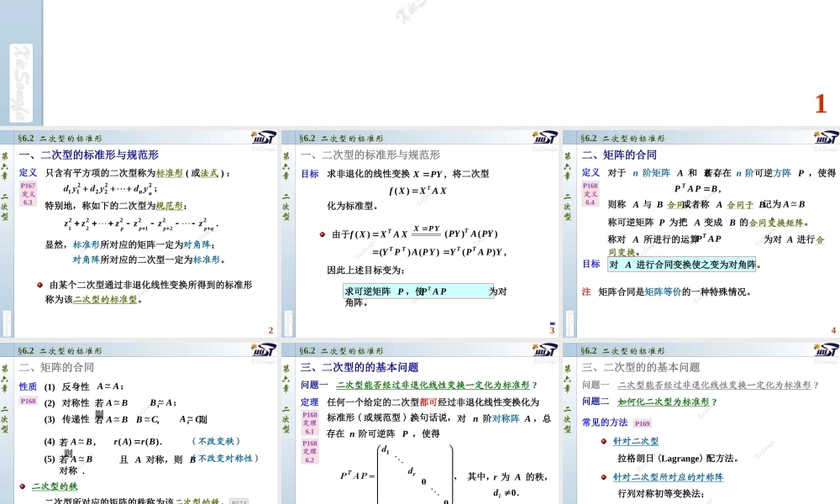Open the P168 定义 6.4 reference tag
Image resolution: width=840 pixels, height=504 pixels.
point(591,193)
